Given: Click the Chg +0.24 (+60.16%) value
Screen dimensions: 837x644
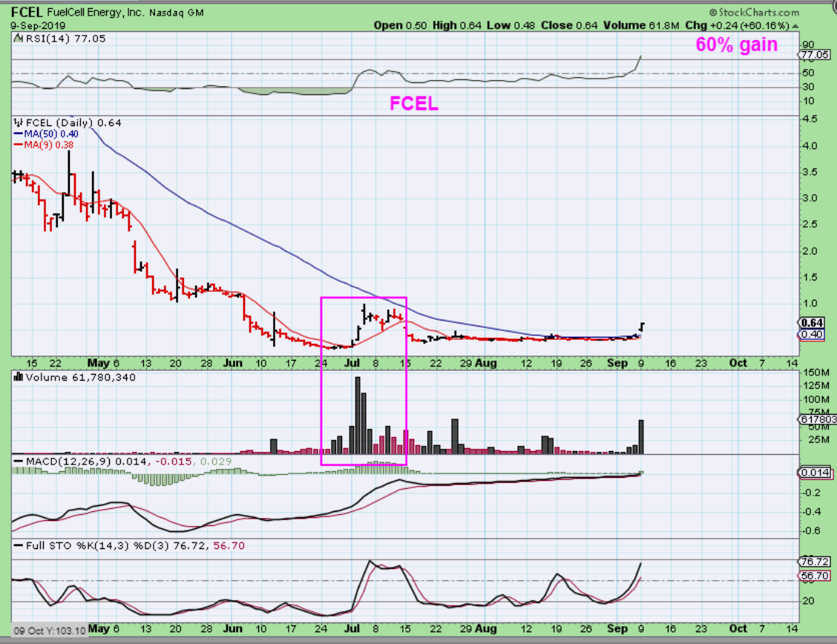Looking at the screenshot, I should coord(737,25).
